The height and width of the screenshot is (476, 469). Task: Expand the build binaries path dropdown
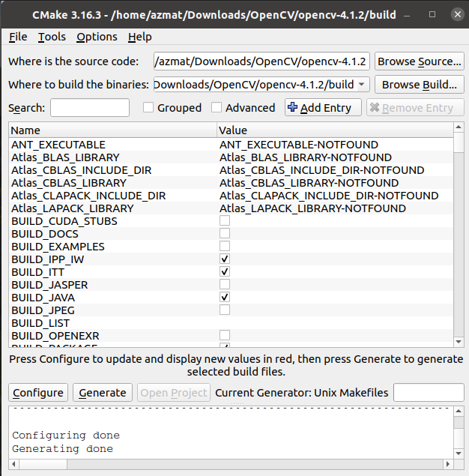click(362, 85)
